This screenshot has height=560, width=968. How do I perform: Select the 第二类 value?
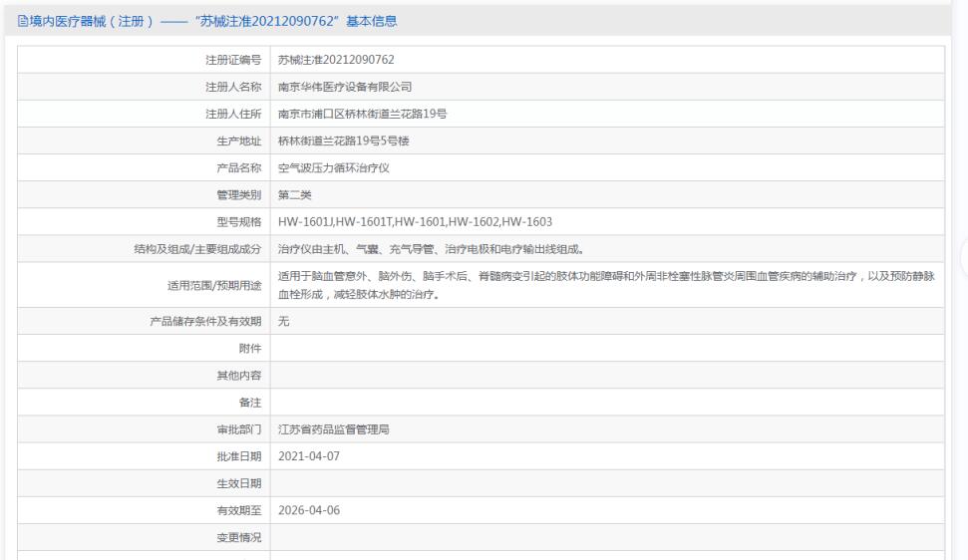point(294,195)
